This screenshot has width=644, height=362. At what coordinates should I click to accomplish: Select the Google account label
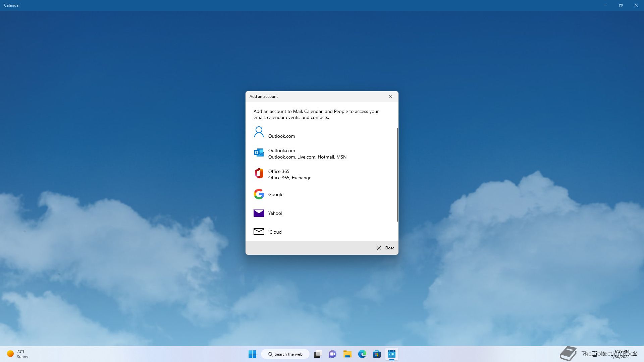pyautogui.click(x=276, y=194)
